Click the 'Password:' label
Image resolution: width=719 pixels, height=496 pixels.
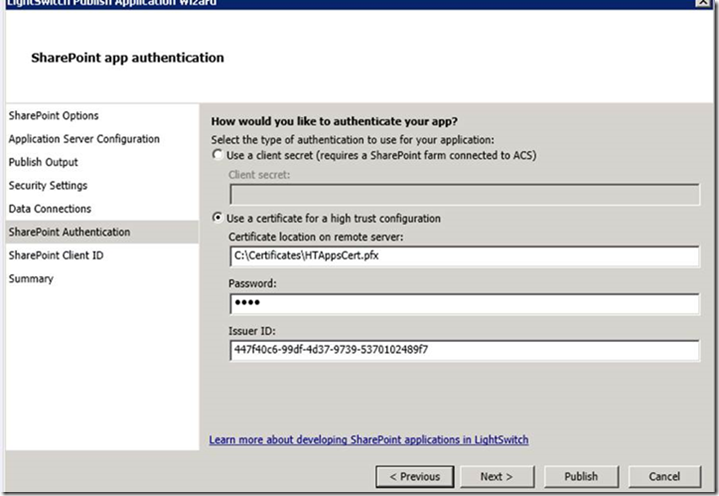(x=252, y=284)
